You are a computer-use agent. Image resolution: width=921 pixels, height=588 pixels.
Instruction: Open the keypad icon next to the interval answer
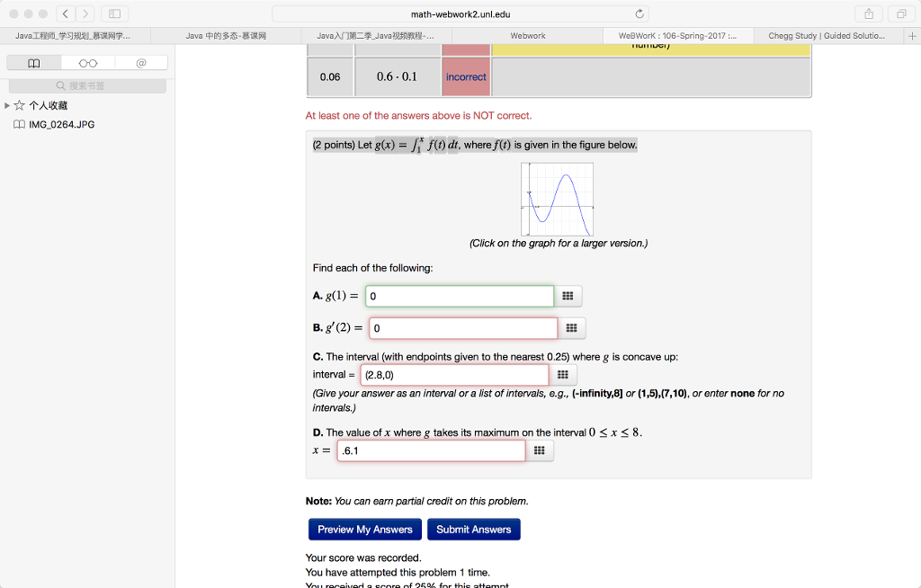(x=564, y=373)
